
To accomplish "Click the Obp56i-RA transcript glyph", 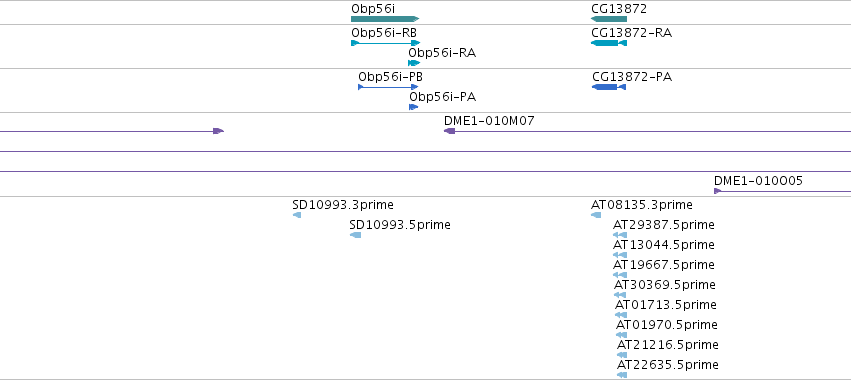I will 414,63.
